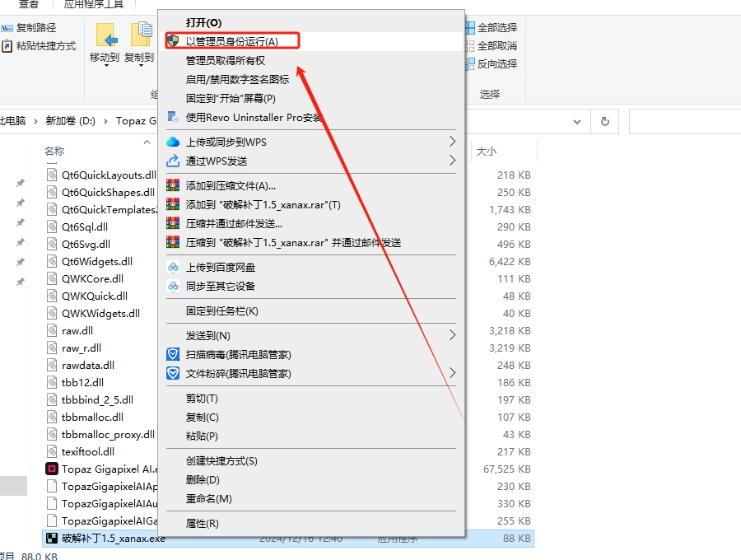Screen dimensions: 741x560
Task: Click the Revo Uninstaller Pro installer icon
Action: tap(173, 116)
